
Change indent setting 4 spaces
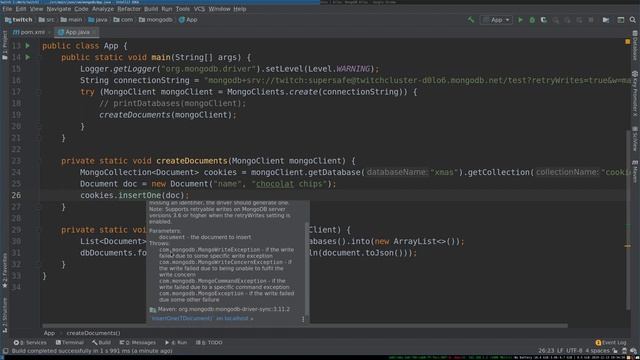597,351
